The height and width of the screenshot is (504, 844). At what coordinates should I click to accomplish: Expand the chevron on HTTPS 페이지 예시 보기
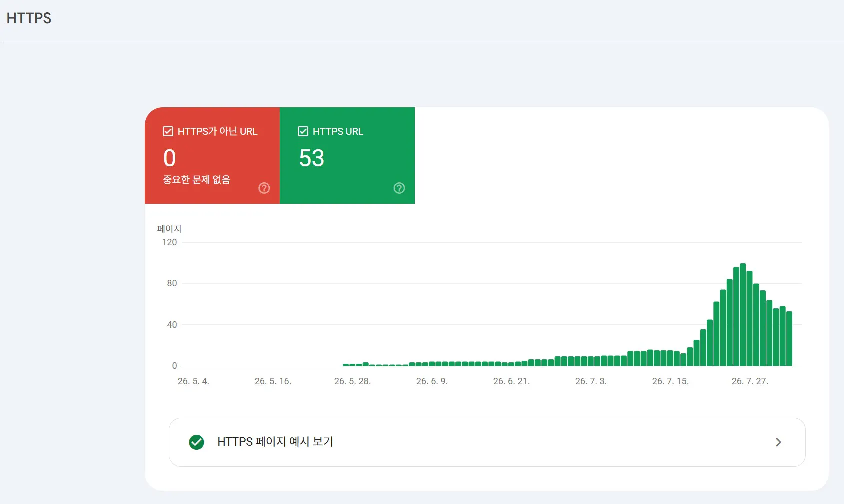[778, 442]
